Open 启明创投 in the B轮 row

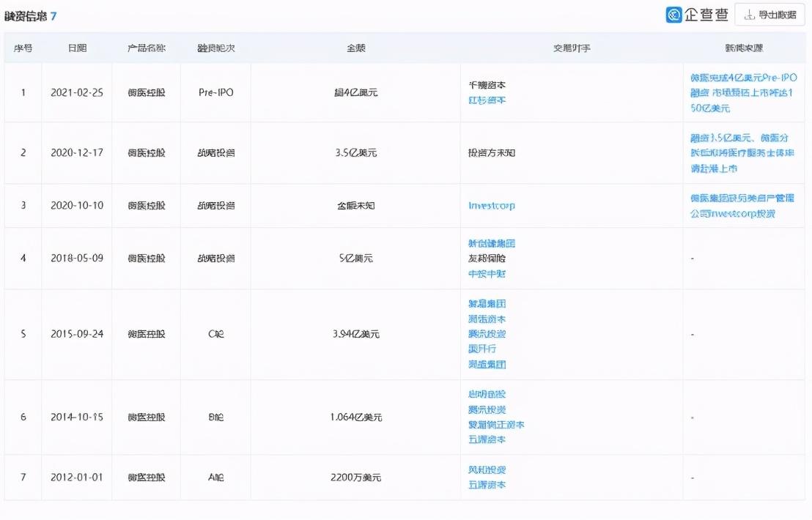tap(487, 394)
